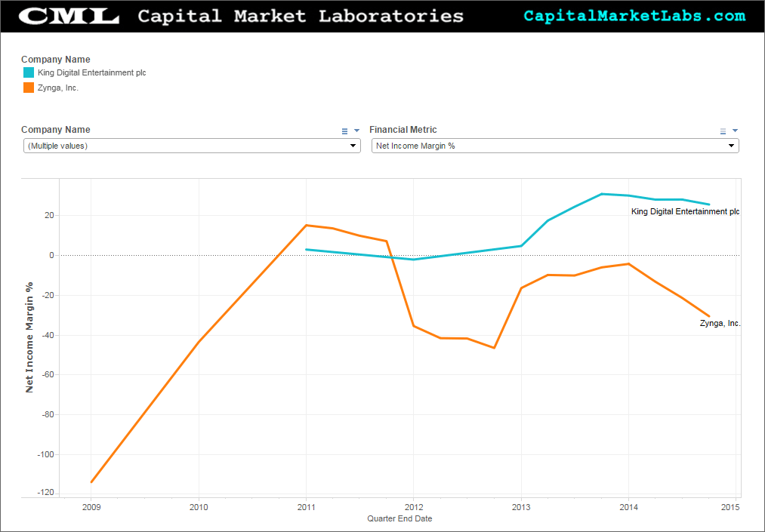Expand the Company Name filter menu caret
Image resolution: width=765 pixels, height=532 pixels.
pyautogui.click(x=356, y=131)
